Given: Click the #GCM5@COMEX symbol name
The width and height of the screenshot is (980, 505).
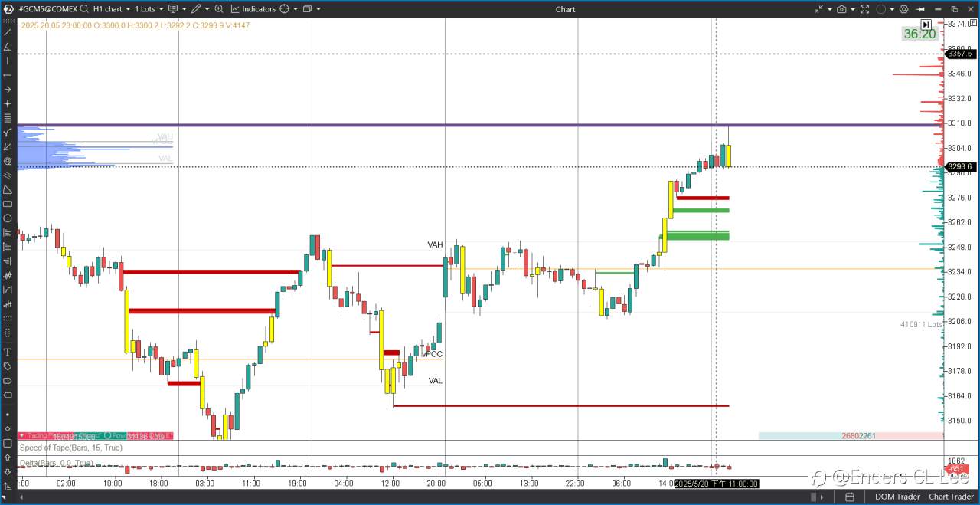Looking at the screenshot, I should click(x=48, y=9).
